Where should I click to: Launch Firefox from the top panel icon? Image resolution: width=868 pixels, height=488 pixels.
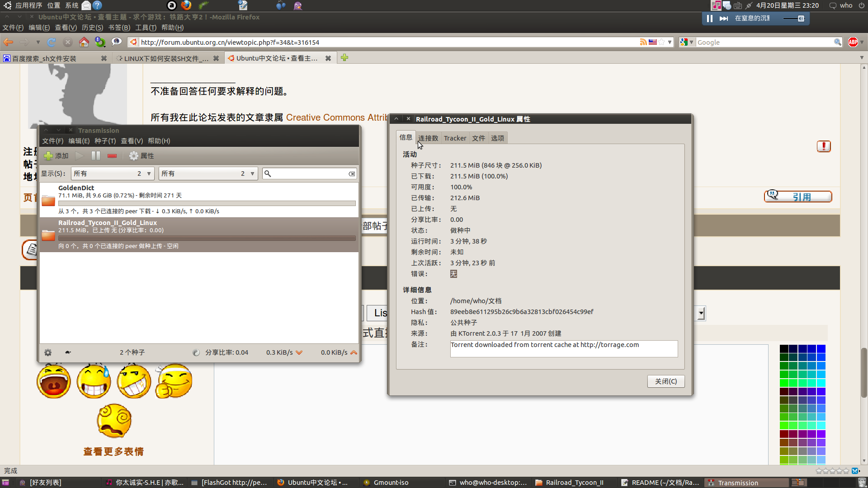(x=186, y=5)
